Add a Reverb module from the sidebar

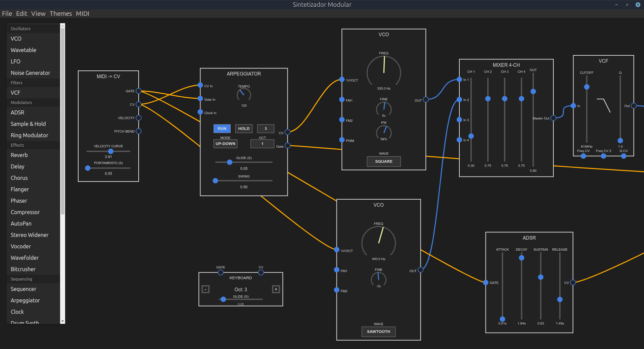coord(19,155)
